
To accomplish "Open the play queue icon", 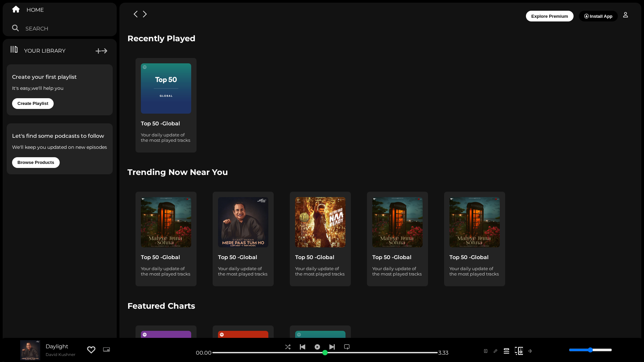I will click(x=506, y=351).
